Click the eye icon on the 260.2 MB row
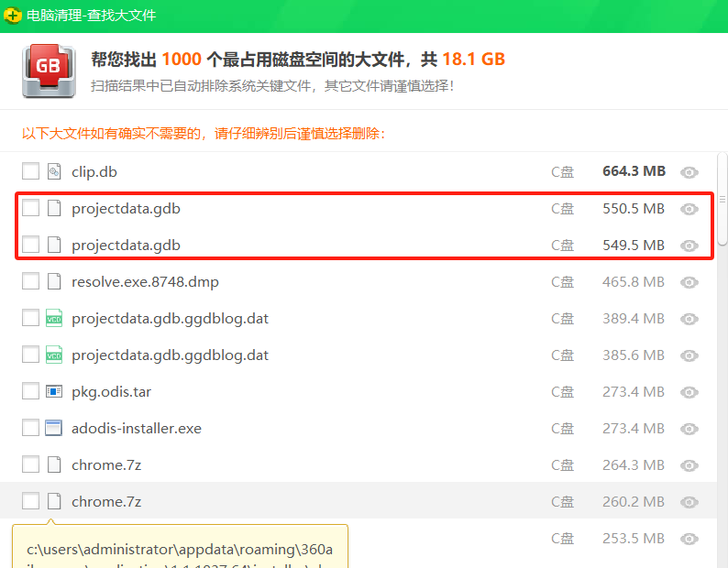 pos(689,502)
